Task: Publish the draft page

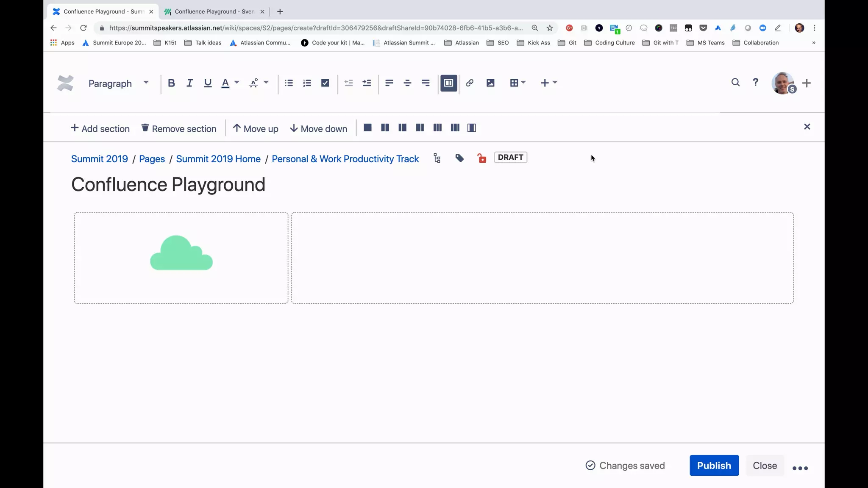Action: point(714,466)
